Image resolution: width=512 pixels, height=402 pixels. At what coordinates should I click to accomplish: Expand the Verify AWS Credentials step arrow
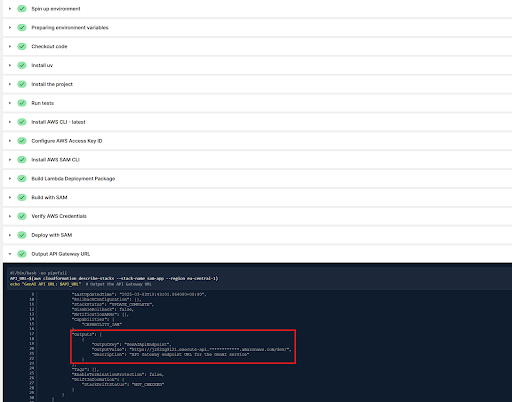point(10,216)
